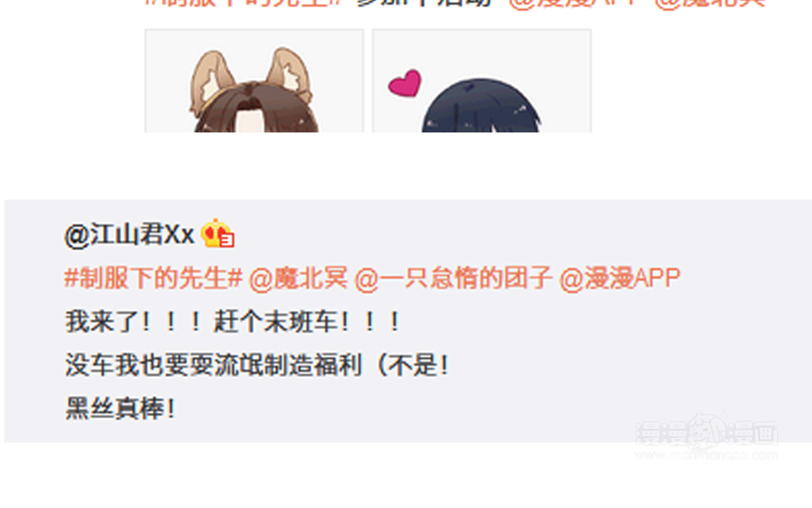Click the cut-off @魔北冥 mention at top edge
This screenshot has width=812, height=508.
coord(710,3)
